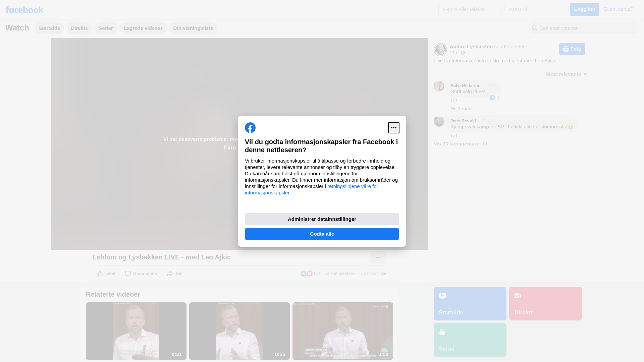This screenshot has height=362, width=644.
Task: Share the video with Del
Action: click(x=174, y=274)
